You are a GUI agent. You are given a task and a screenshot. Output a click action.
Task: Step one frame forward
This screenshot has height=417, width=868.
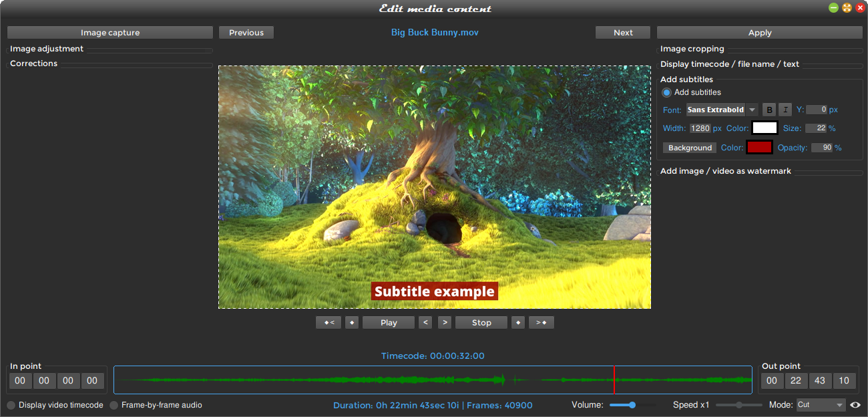[444, 322]
